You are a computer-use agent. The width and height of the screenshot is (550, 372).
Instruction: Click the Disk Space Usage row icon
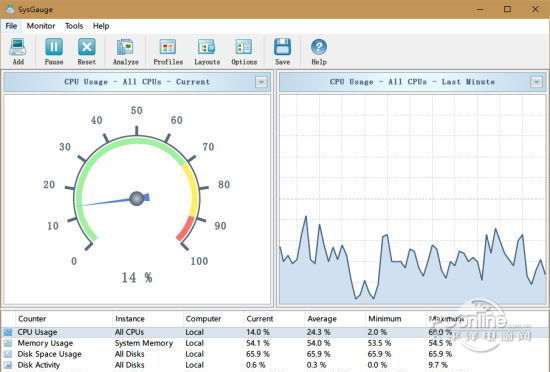8,354
